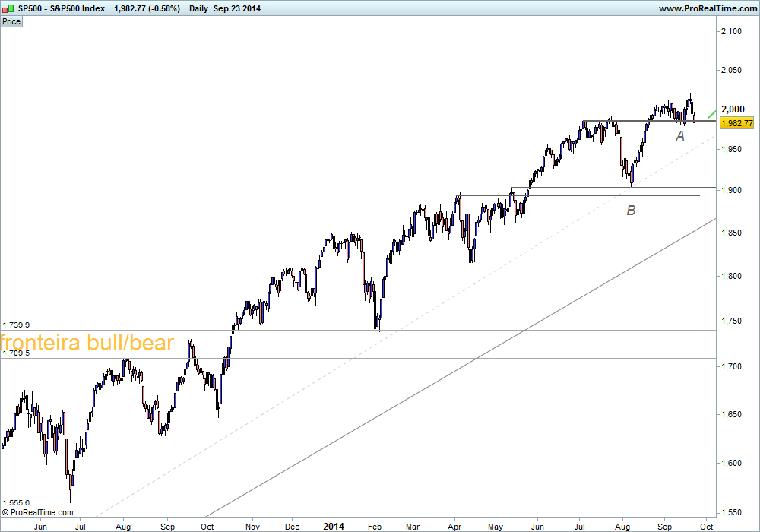Click the 1,900 level on price axis

point(731,190)
